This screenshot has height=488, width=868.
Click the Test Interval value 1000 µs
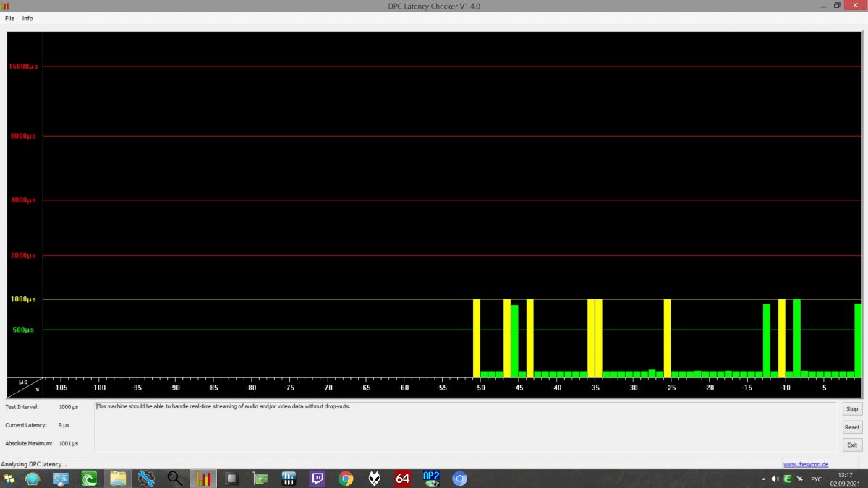[69, 407]
